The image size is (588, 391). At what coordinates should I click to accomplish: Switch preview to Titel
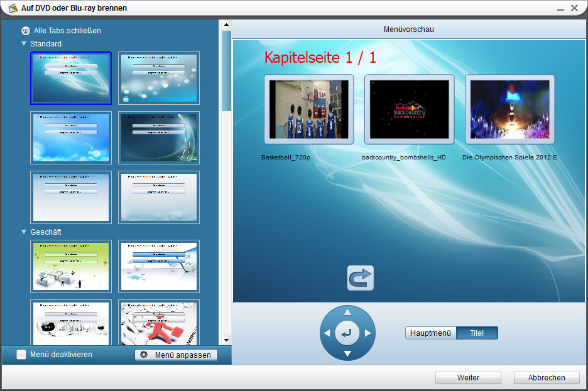(x=477, y=333)
